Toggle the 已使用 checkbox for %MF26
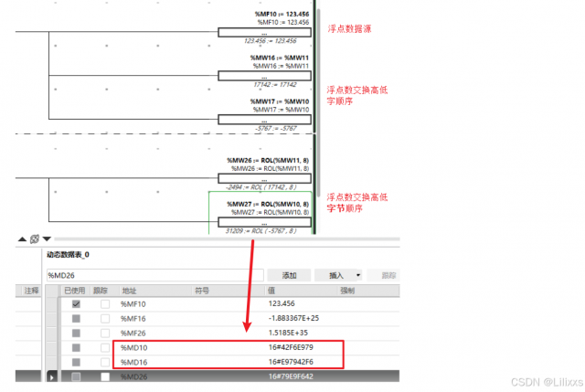The height and width of the screenshot is (392, 585). (77, 333)
